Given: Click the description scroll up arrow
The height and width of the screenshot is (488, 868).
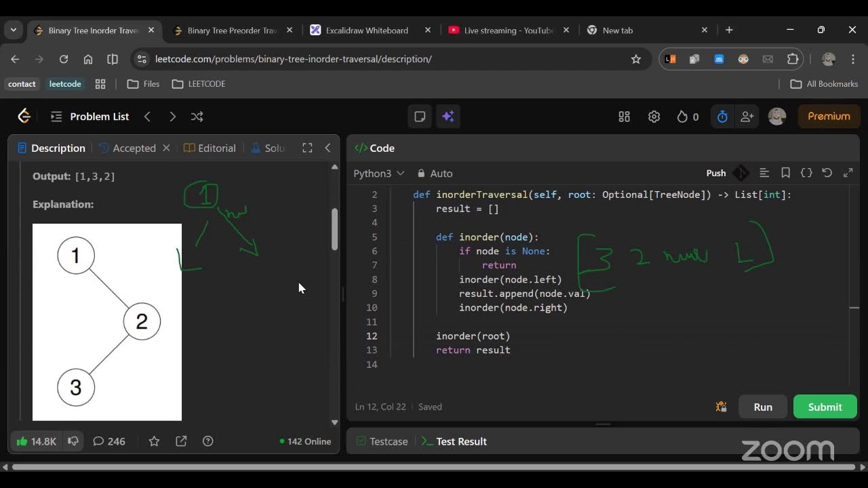Looking at the screenshot, I should click(x=334, y=167).
